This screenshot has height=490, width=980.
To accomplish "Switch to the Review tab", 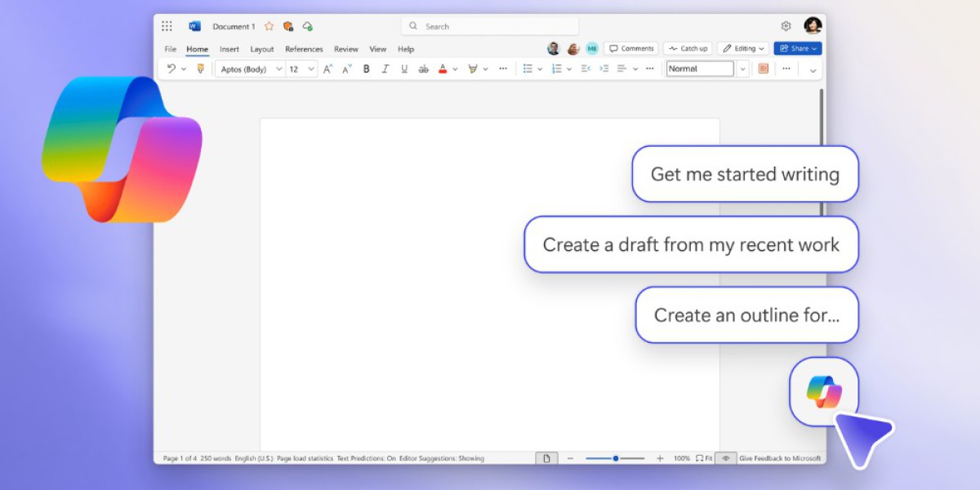I will click(346, 49).
